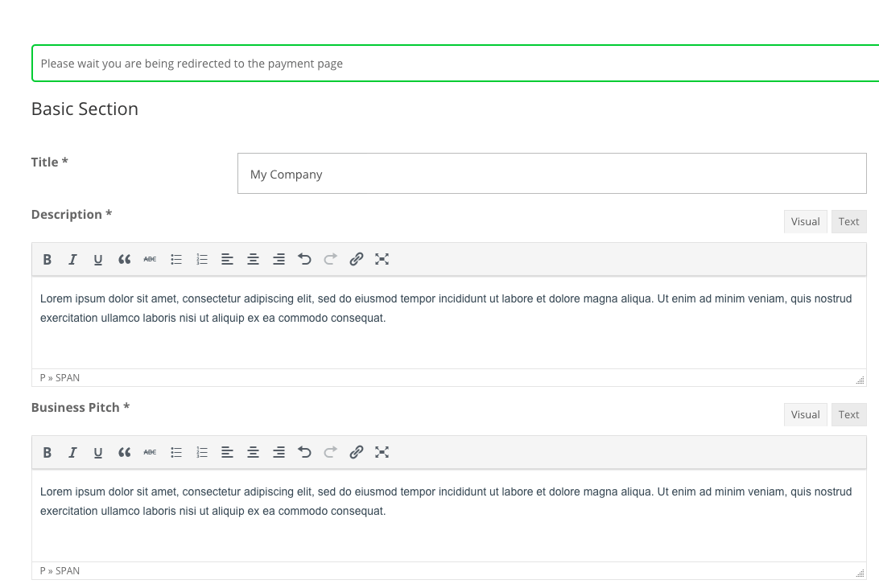Switch Business Pitch editor to Text tab

click(848, 414)
